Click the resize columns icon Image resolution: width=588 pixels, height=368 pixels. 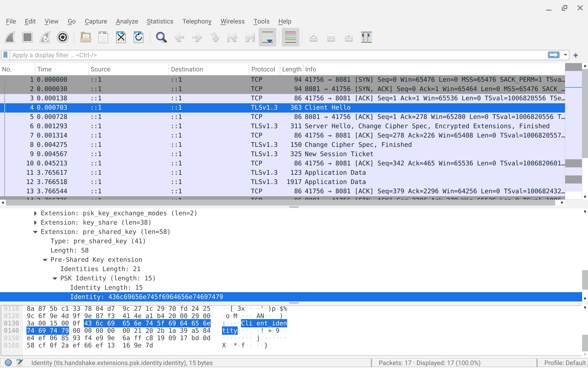pos(366,37)
